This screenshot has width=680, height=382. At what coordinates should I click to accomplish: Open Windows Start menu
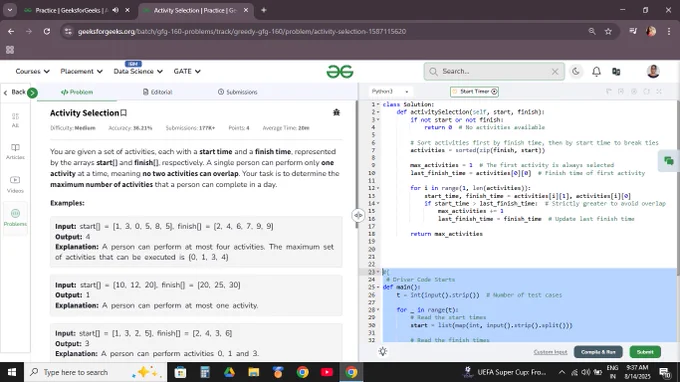(12, 372)
